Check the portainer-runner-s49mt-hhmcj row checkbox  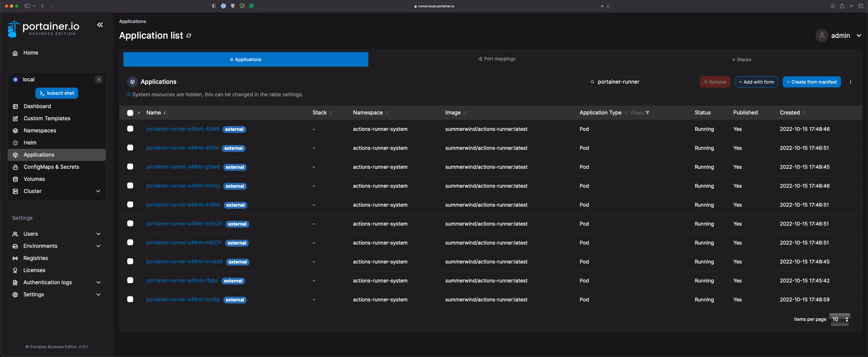(x=130, y=186)
